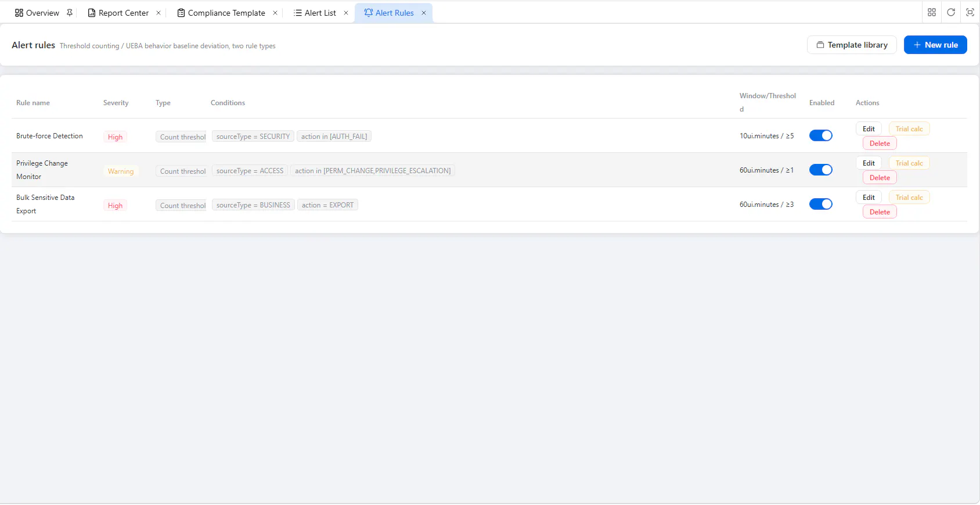980x505 pixels.
Task: Click the PERM_CHANGE,PRIVILEGE_ESCALATION condition tag
Action: click(373, 171)
